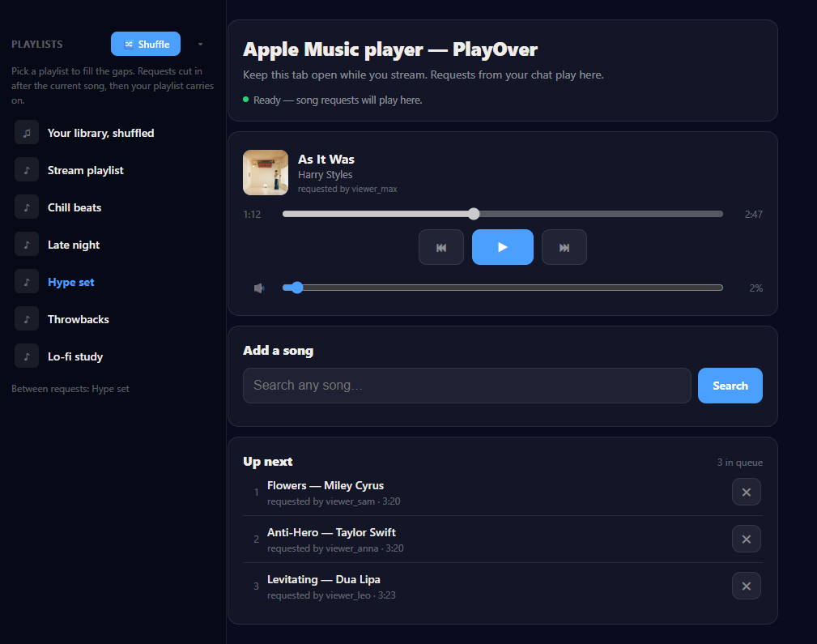Select Your library, shuffled playlist
Viewport: 817px width, 644px height.
click(x=114, y=133)
